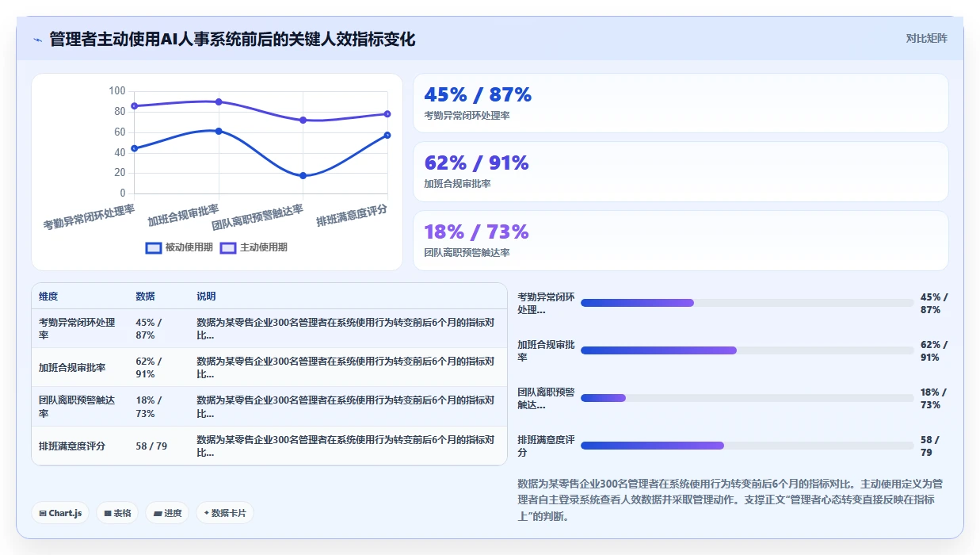Click the 维度 table column header
The image size is (980, 555).
[48, 297]
